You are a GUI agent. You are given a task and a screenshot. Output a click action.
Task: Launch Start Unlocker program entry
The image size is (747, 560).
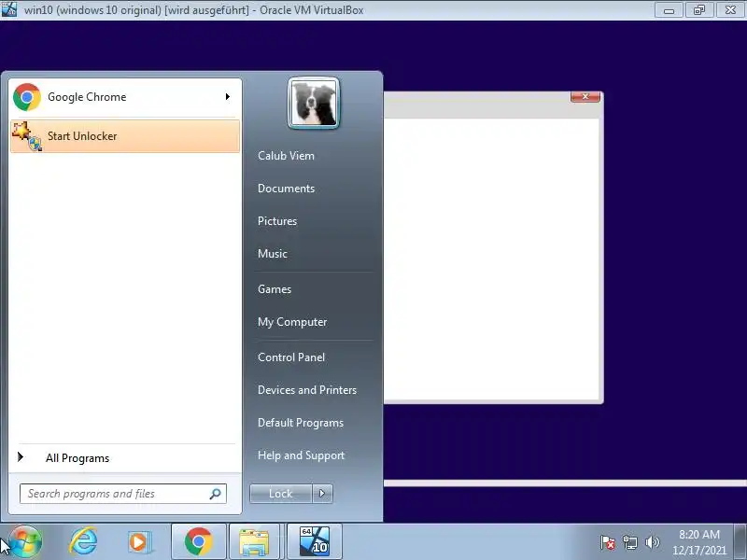[125, 136]
